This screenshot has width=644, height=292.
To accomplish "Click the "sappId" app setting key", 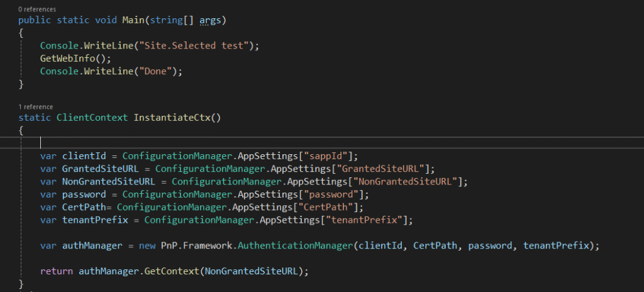I will click(330, 156).
